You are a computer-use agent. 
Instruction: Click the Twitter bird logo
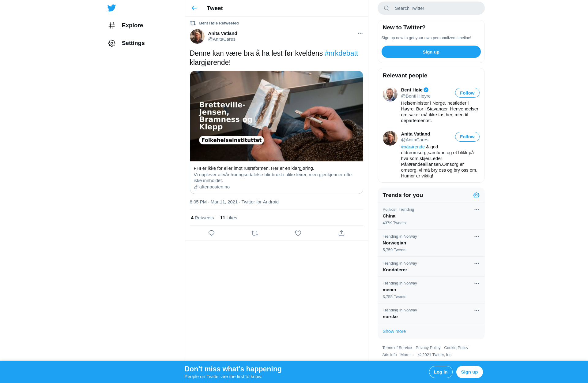(x=111, y=8)
